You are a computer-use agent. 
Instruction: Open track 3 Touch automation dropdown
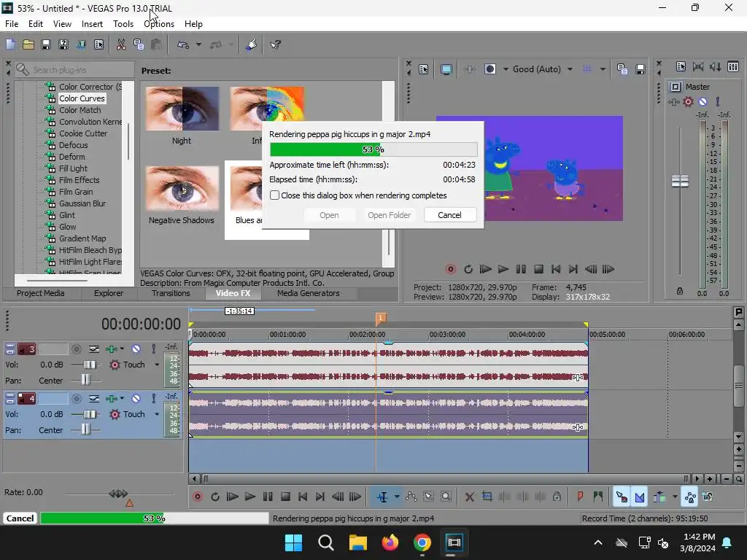pyautogui.click(x=157, y=365)
